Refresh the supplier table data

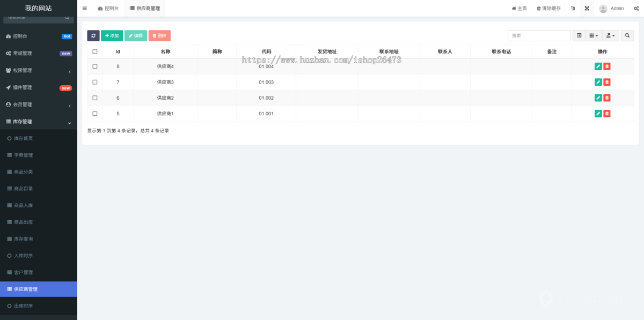[x=93, y=35]
